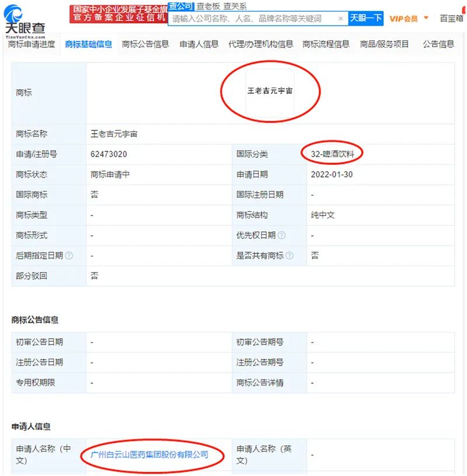Go to the 商标申请进度 tab
467x476 pixels.
coord(32,44)
